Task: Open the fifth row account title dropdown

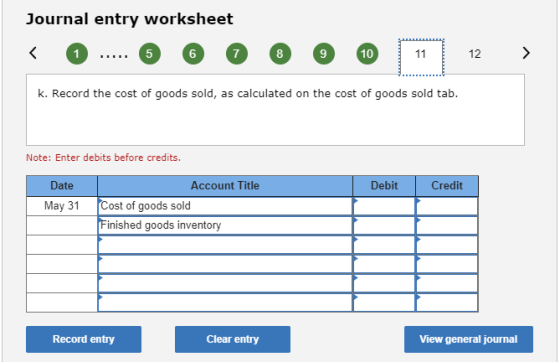Action: pyautogui.click(x=225, y=283)
